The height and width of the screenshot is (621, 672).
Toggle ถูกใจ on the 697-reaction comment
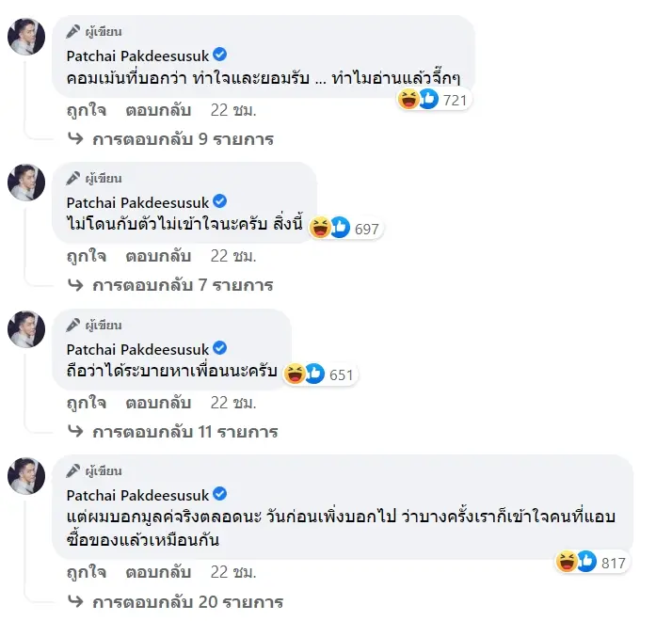point(86,256)
